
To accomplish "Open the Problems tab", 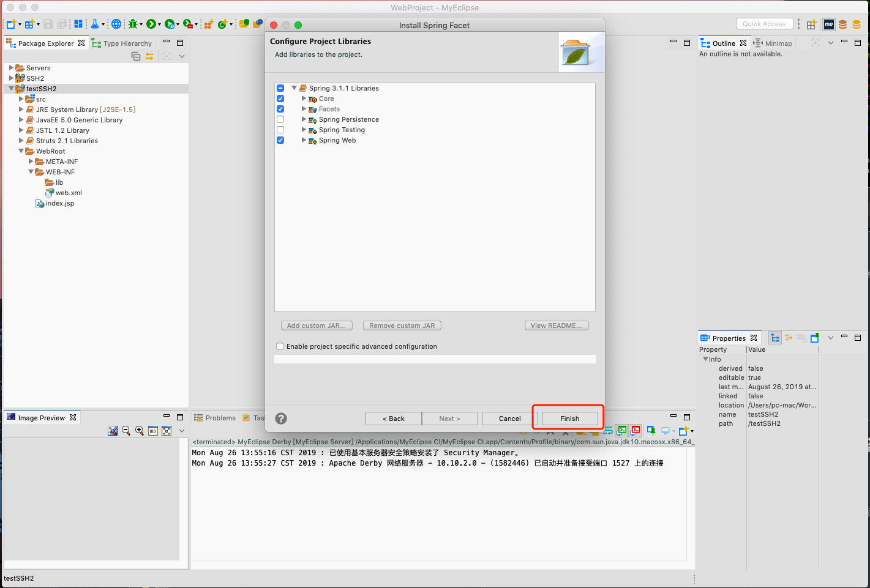I will [215, 418].
